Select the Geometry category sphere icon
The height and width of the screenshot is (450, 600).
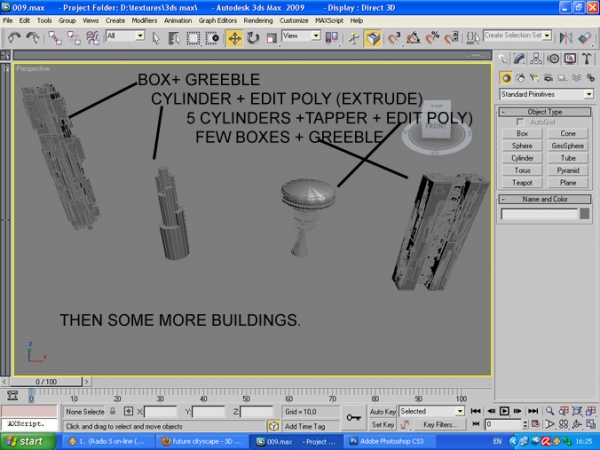[x=506, y=78]
